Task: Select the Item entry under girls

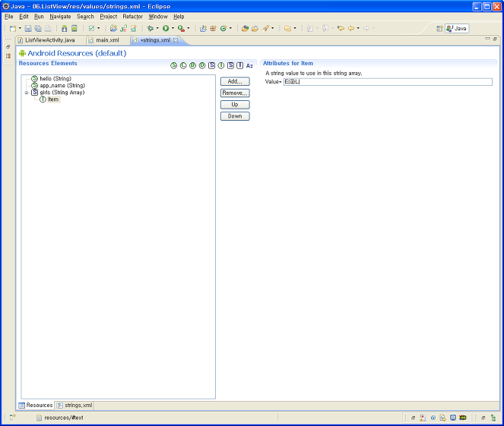Action: [x=53, y=99]
